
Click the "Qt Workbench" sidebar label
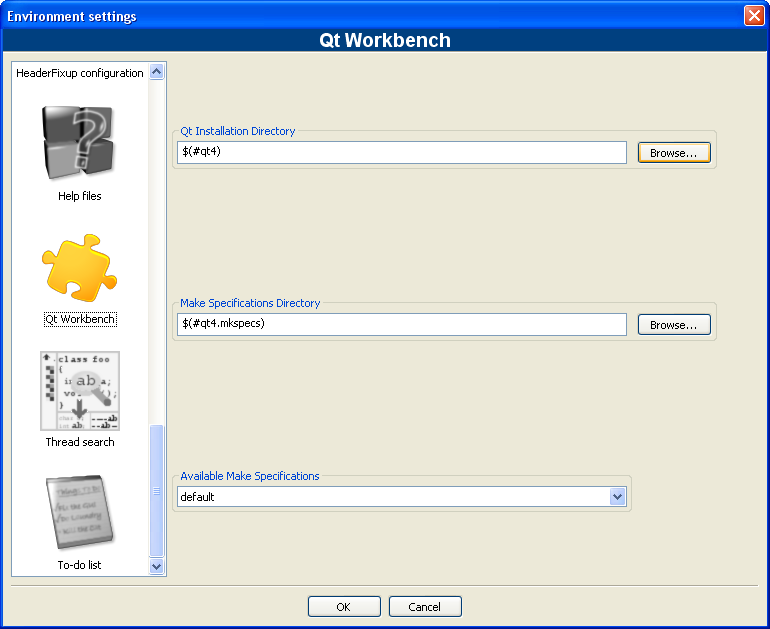pyautogui.click(x=80, y=319)
